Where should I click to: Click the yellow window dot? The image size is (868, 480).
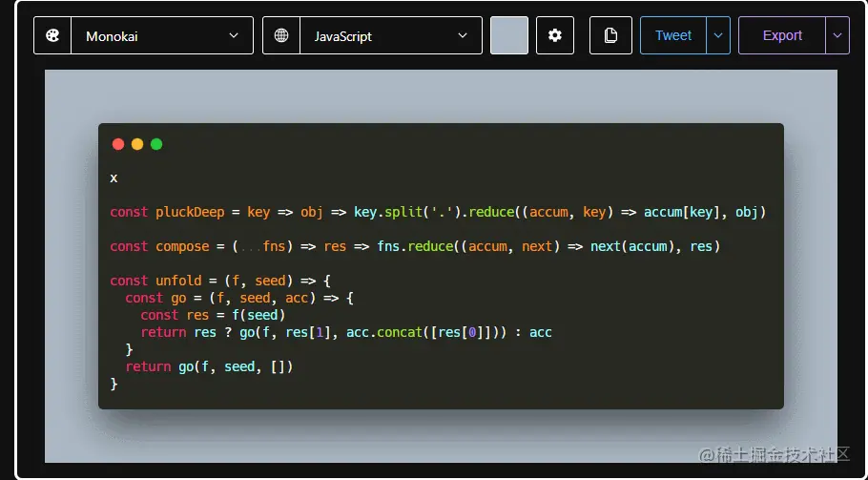point(137,144)
